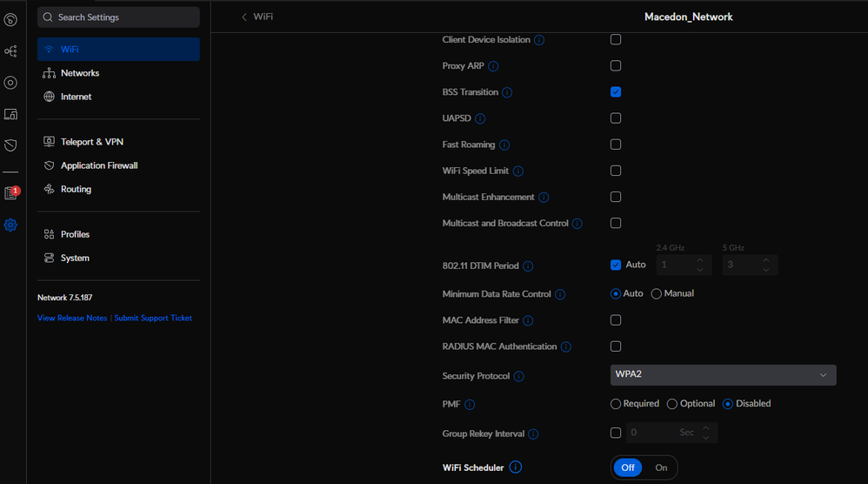Enable the UAPSD checkbox

[x=616, y=118]
